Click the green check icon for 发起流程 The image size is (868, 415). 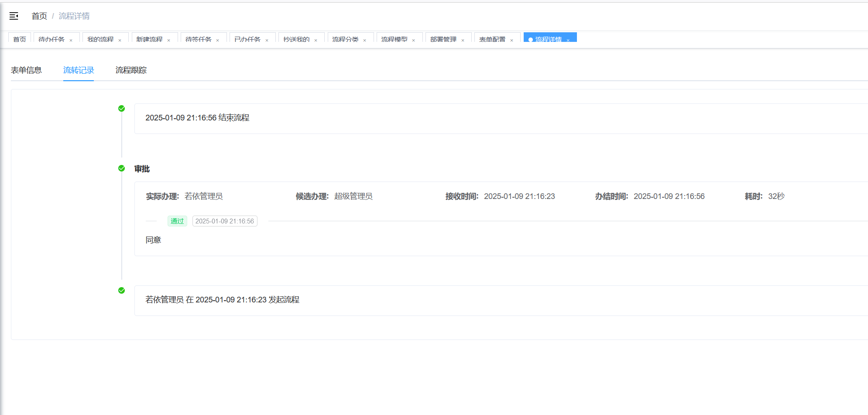[122, 291]
